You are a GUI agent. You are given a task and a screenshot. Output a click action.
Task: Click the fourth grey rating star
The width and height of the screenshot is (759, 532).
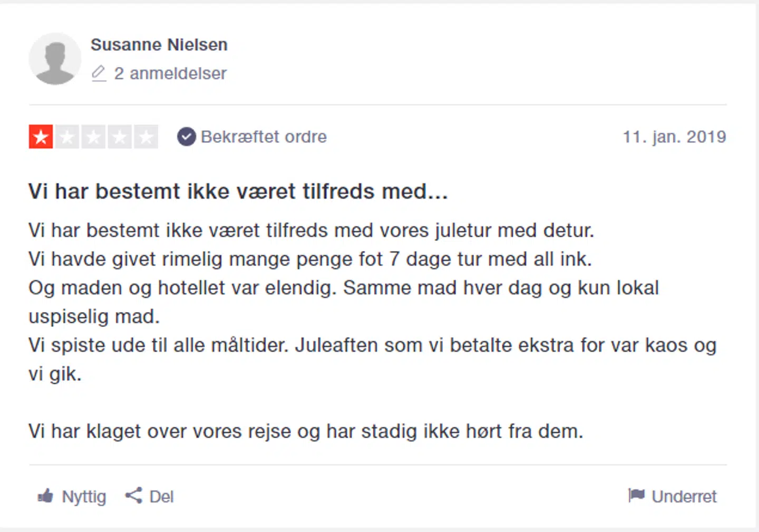(x=120, y=137)
